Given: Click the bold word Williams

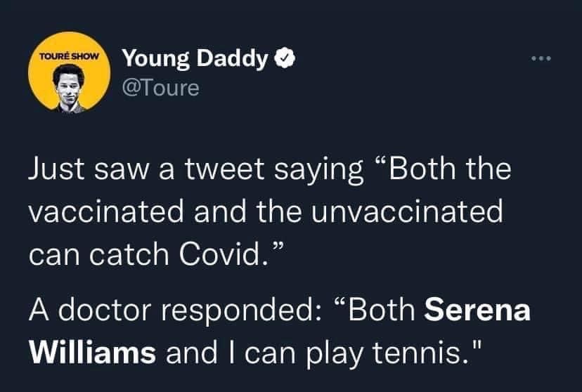Looking at the screenshot, I should 93,353.
